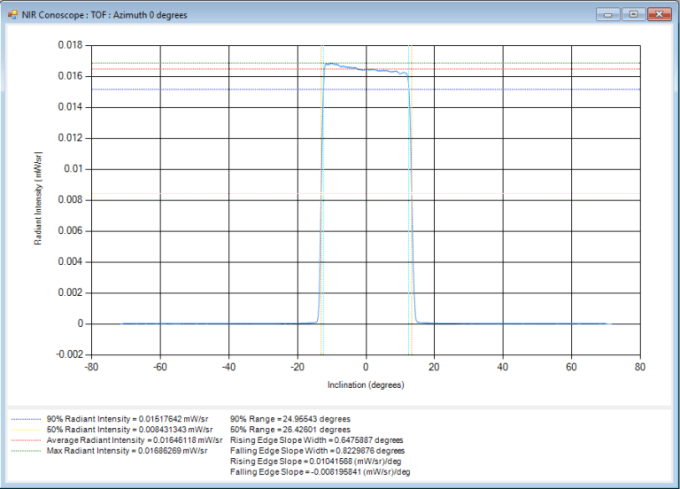Click the 0.002 y-axis tick label
This screenshot has width=680, height=489.
click(x=70, y=293)
